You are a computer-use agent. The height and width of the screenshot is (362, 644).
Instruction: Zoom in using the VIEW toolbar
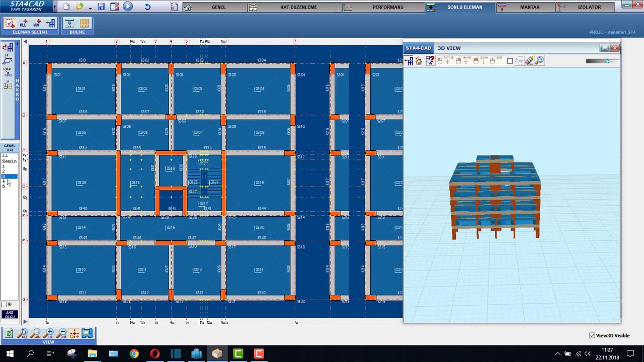(x=48, y=333)
